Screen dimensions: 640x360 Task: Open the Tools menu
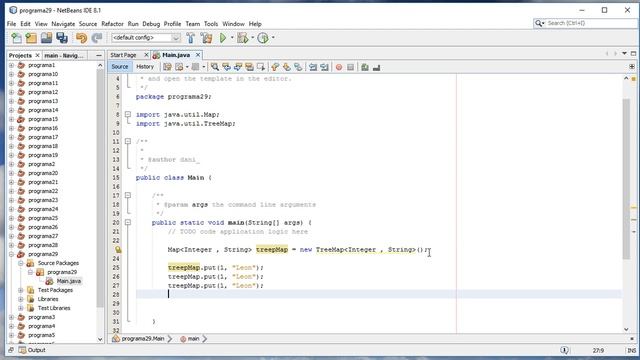tap(211, 24)
